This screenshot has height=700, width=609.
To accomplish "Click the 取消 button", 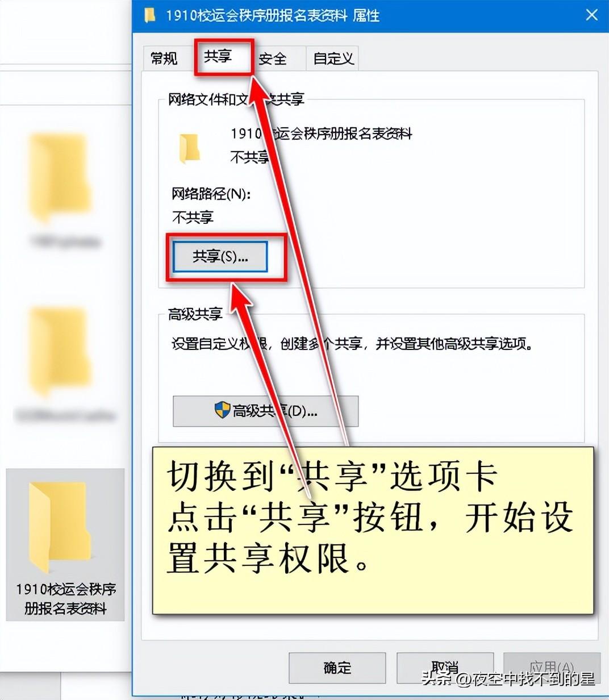I will pos(445,668).
